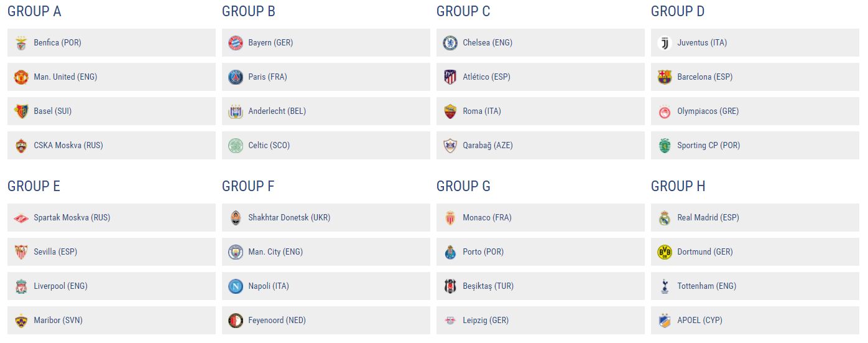Open the Atlético (ESP) team link
The width and height of the screenshot is (868, 343).
(x=487, y=77)
